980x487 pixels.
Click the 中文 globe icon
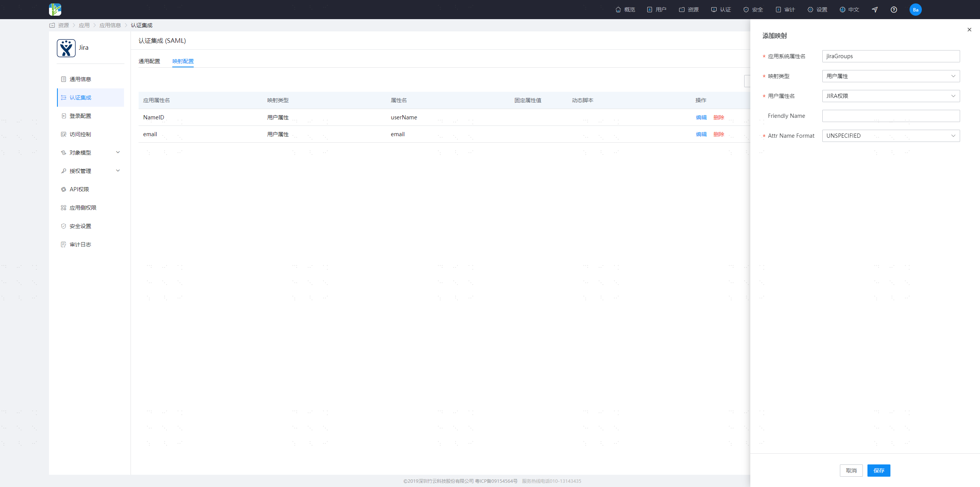click(x=843, y=10)
